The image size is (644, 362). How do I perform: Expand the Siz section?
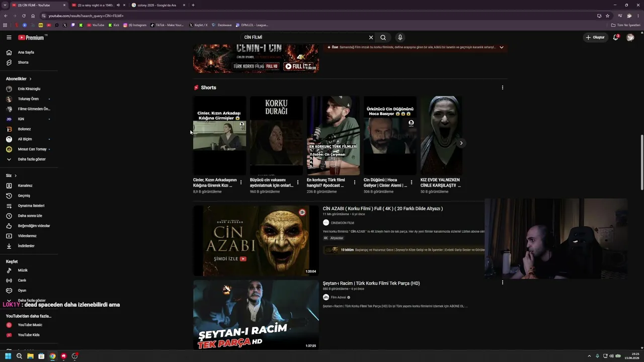tap(12, 175)
